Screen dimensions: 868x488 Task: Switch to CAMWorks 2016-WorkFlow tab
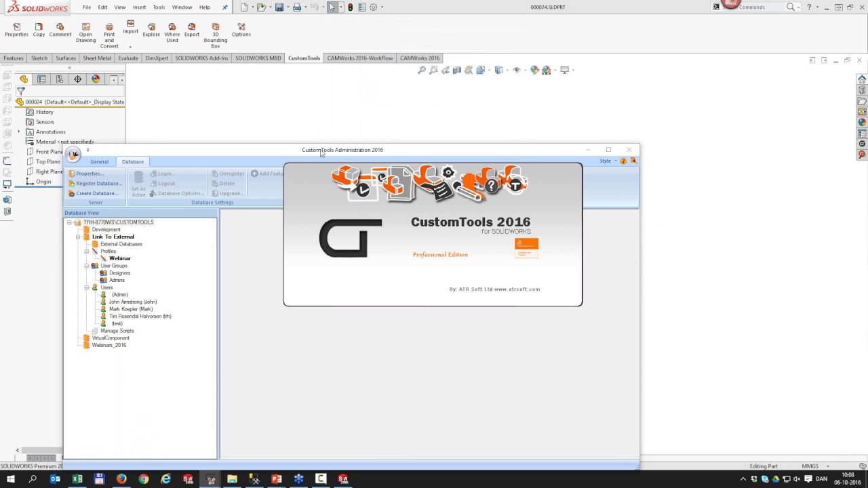pos(360,58)
